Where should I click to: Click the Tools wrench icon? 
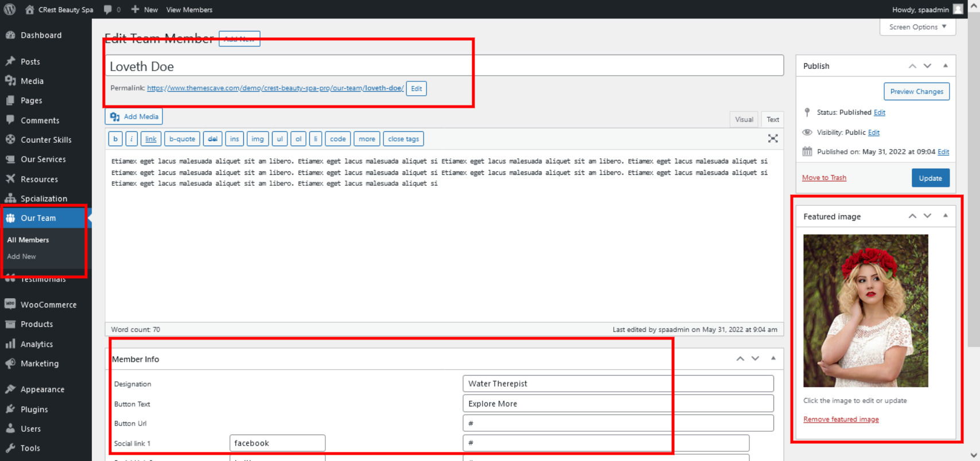coord(10,448)
